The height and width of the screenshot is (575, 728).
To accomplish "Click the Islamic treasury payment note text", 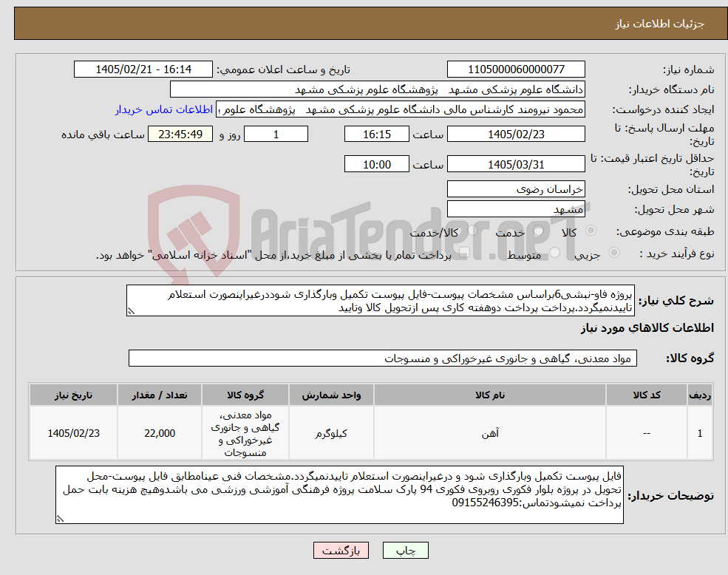I will click(273, 255).
